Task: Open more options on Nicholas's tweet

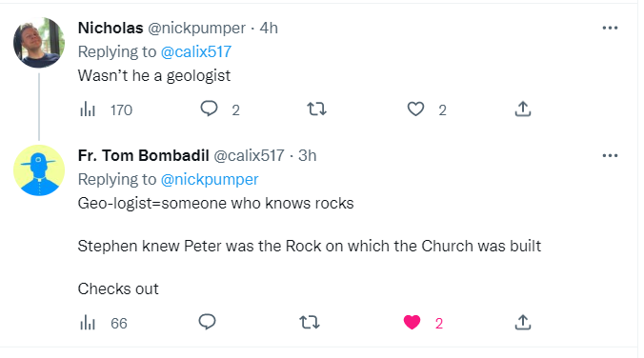Action: 610,28
